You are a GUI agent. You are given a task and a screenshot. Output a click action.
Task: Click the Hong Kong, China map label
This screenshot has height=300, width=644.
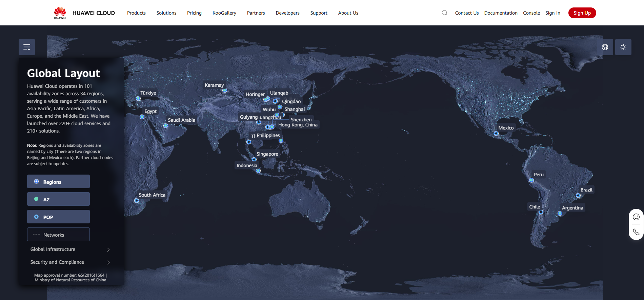tap(298, 125)
